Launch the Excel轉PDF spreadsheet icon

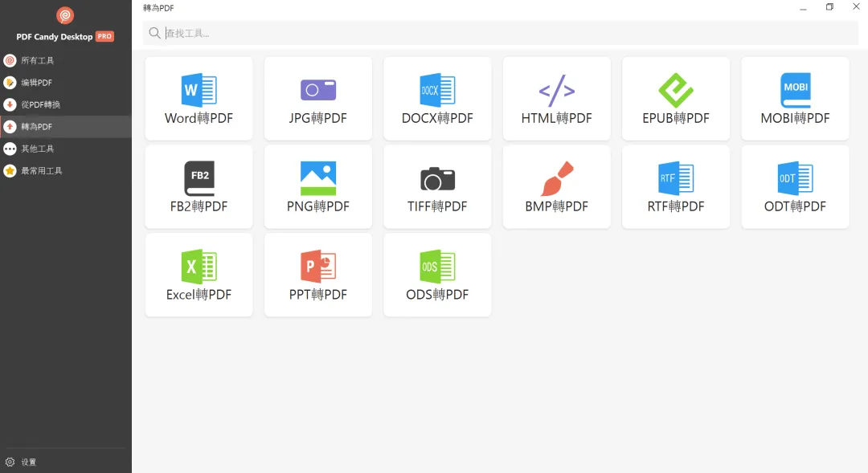[199, 266]
